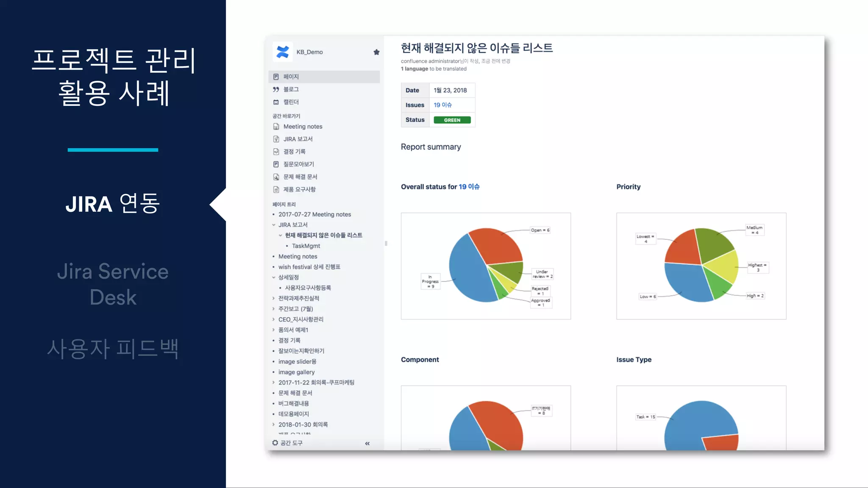
Task: Click the 블로그 quote icon
Action: [276, 89]
